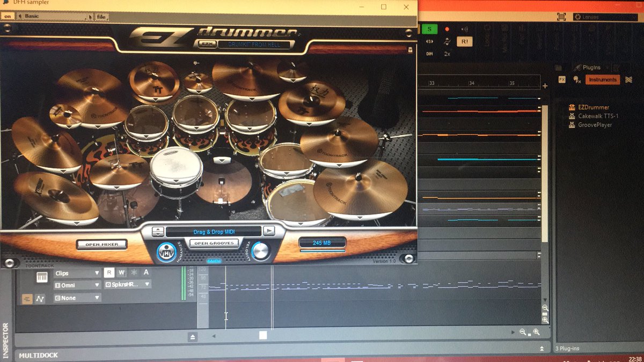The height and width of the screenshot is (362, 644).
Task: Show audio FX plugin list button
Action: pos(562,79)
